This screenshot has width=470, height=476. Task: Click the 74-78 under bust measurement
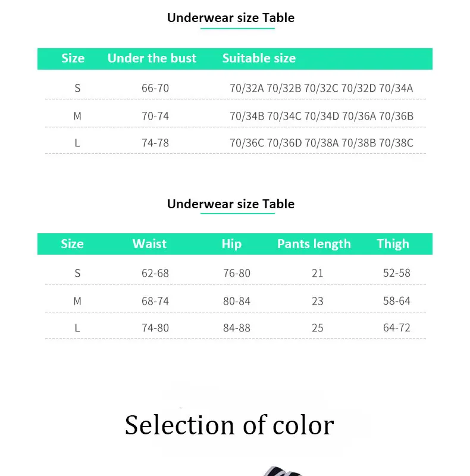155,143
